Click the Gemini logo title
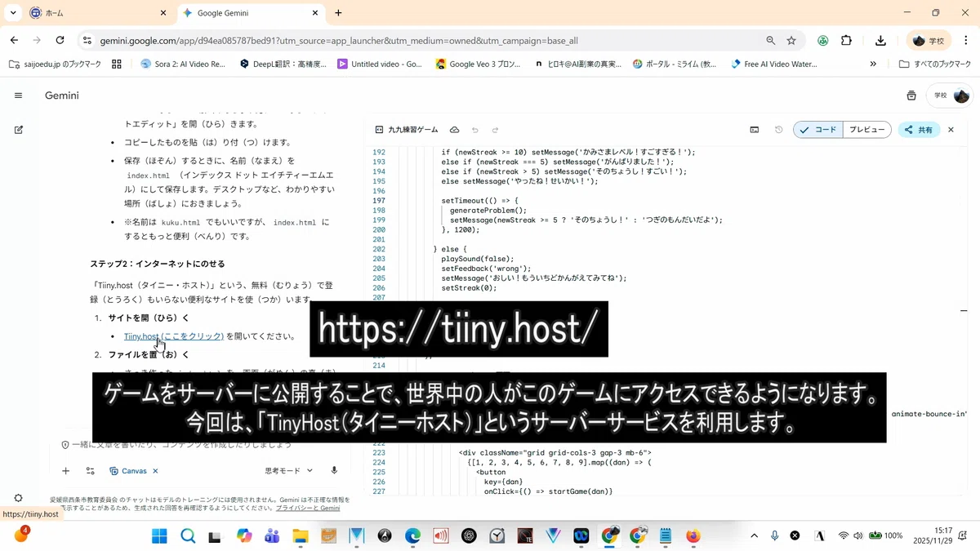 [x=62, y=96]
